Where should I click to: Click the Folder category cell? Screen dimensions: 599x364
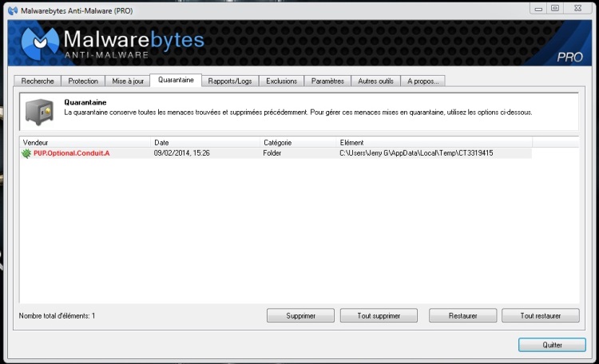coord(272,153)
